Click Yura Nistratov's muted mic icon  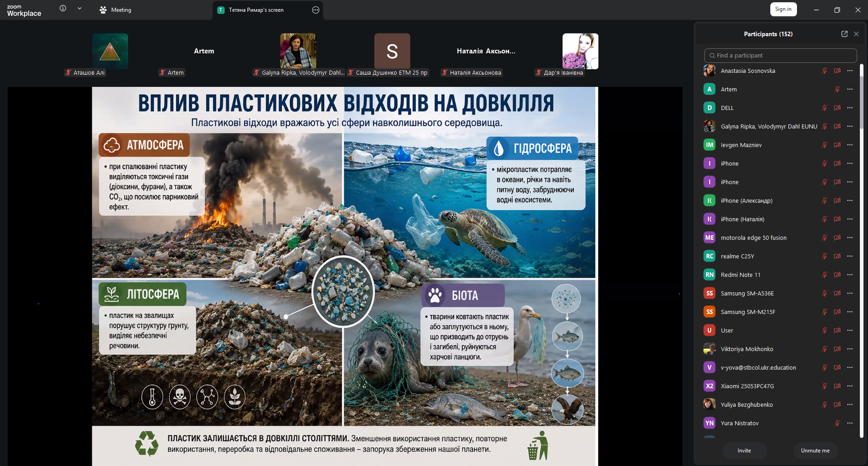pyautogui.click(x=837, y=423)
